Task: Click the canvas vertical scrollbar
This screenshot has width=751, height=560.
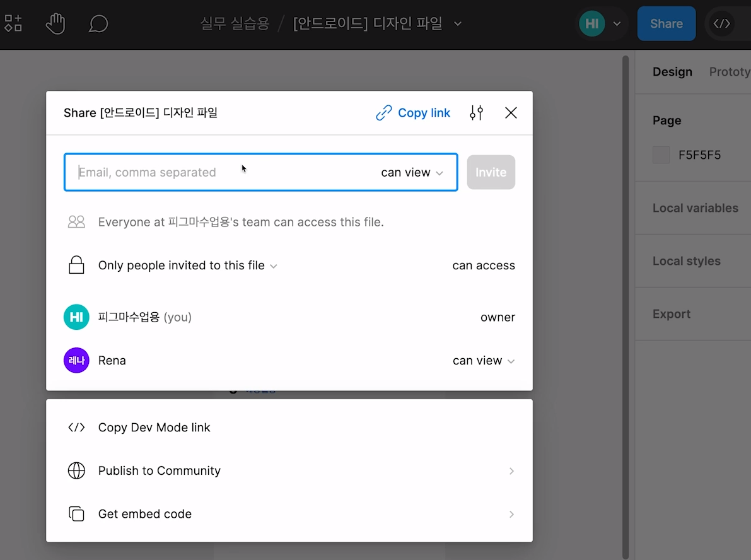Action: 625,306
